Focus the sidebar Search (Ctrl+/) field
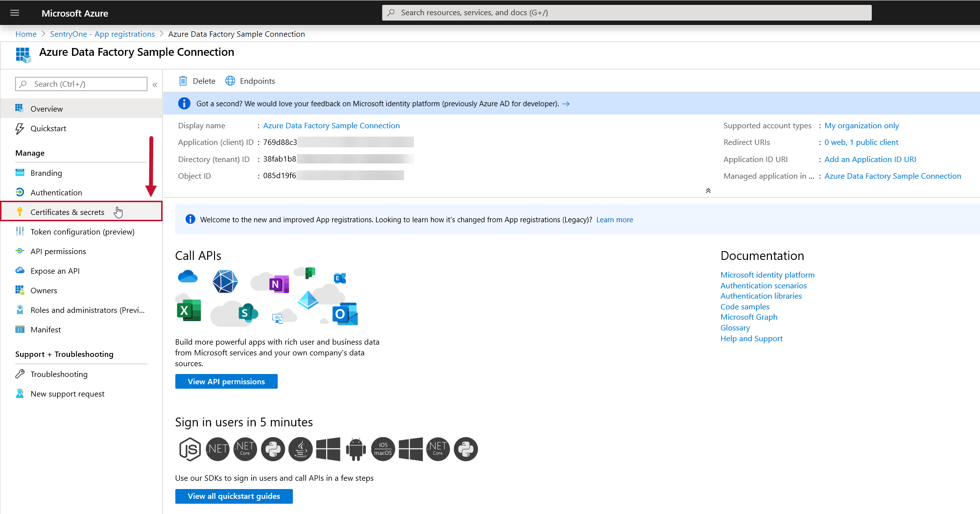Image resolution: width=980 pixels, height=514 pixels. pyautogui.click(x=81, y=84)
